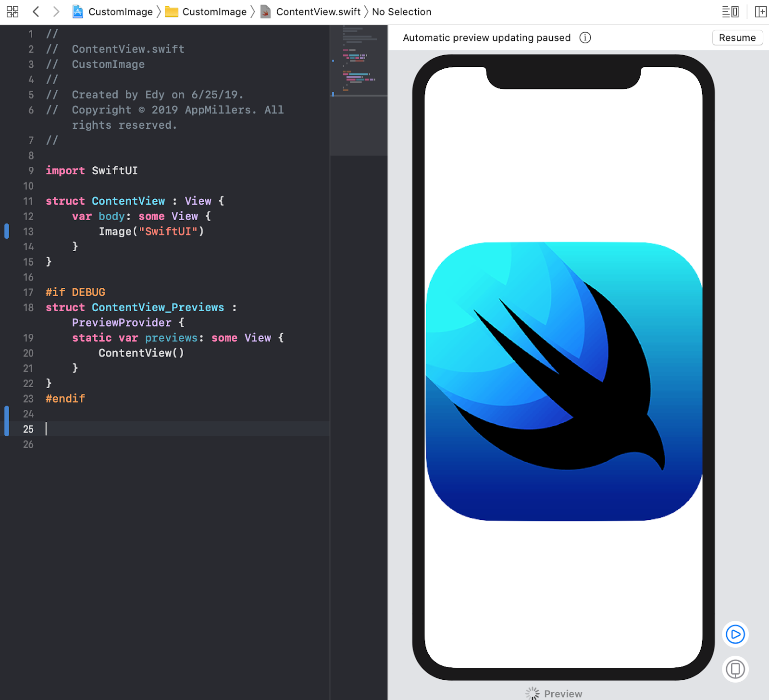The width and height of the screenshot is (769, 700).
Task: Click the "#if DEBUG" directive
Action: click(x=75, y=292)
